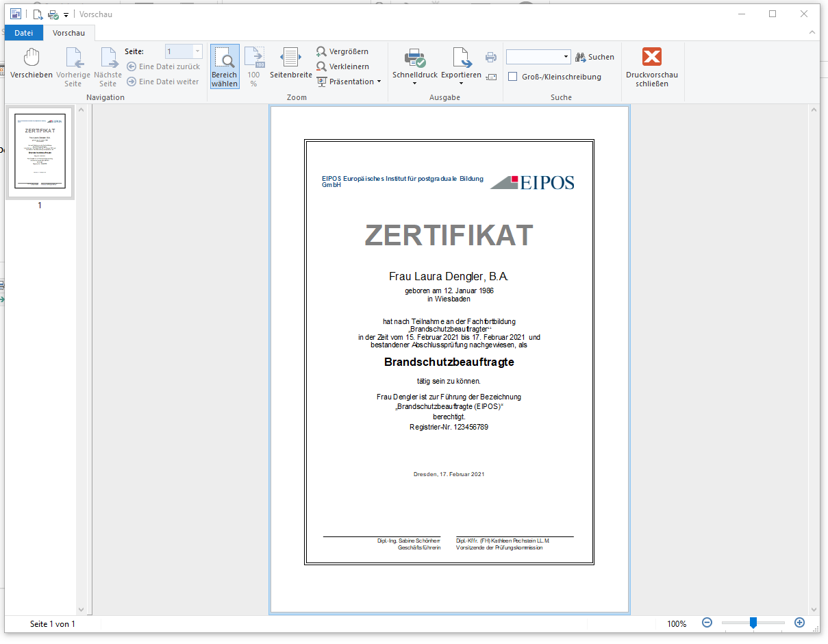Viewport: 828px width, 644px height.
Task: Click the small send icon below the print icon
Action: (491, 77)
